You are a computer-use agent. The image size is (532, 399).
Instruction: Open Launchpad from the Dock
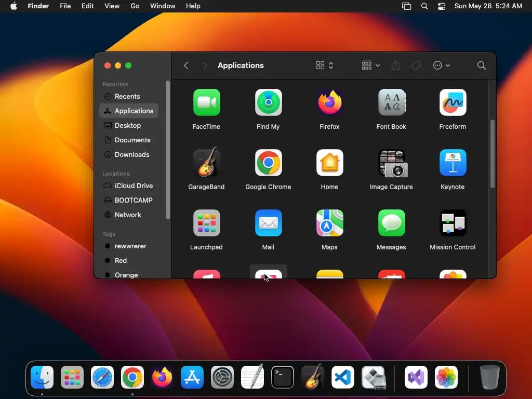(x=72, y=377)
